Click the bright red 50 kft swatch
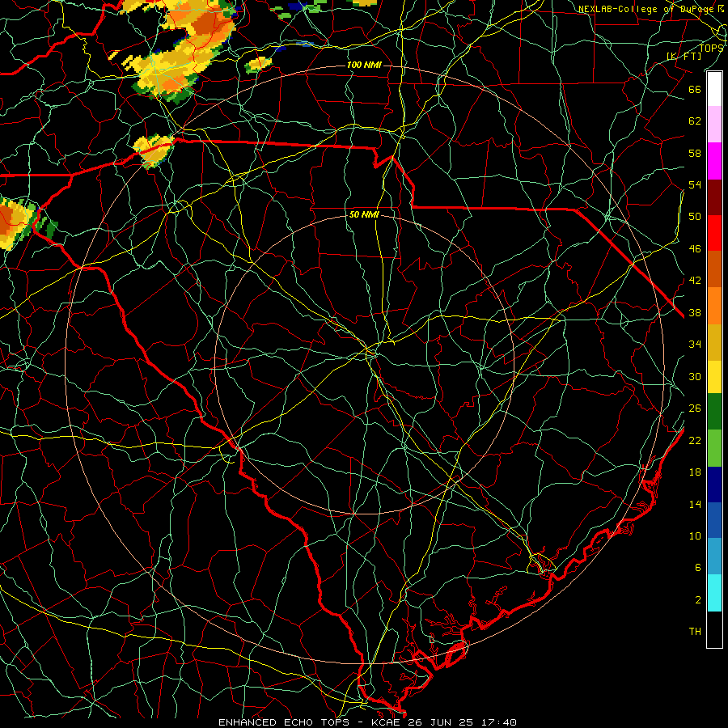 click(x=714, y=233)
